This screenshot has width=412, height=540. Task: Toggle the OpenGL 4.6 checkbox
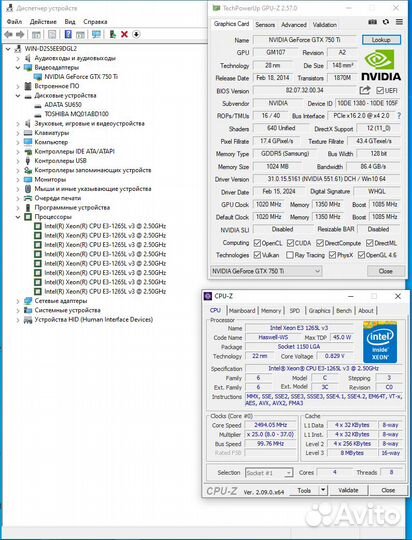(361, 255)
